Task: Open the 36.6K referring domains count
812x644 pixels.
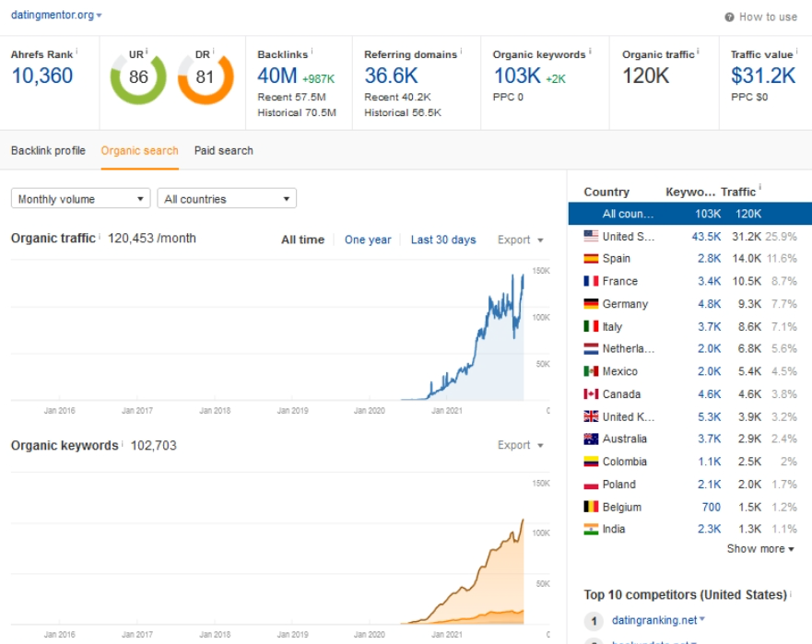Action: pyautogui.click(x=391, y=76)
